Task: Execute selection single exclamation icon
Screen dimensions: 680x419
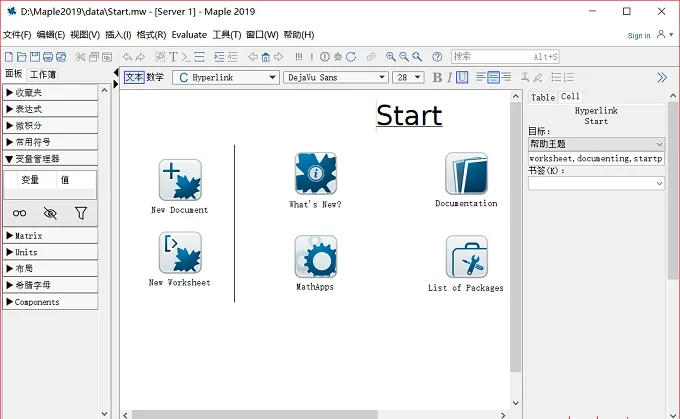Action: 312,57
